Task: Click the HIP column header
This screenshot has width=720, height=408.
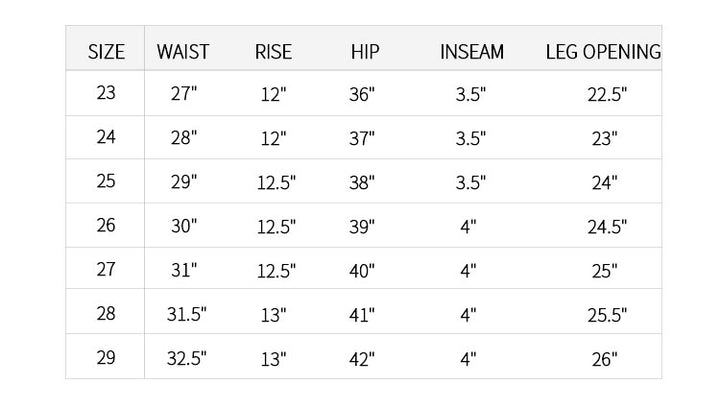Action: pyautogui.click(x=365, y=51)
